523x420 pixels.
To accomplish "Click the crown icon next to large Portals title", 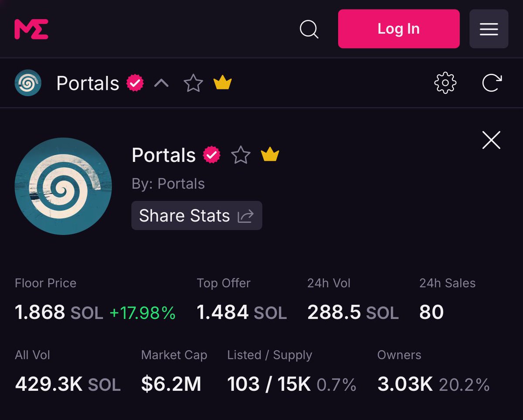I will (270, 154).
